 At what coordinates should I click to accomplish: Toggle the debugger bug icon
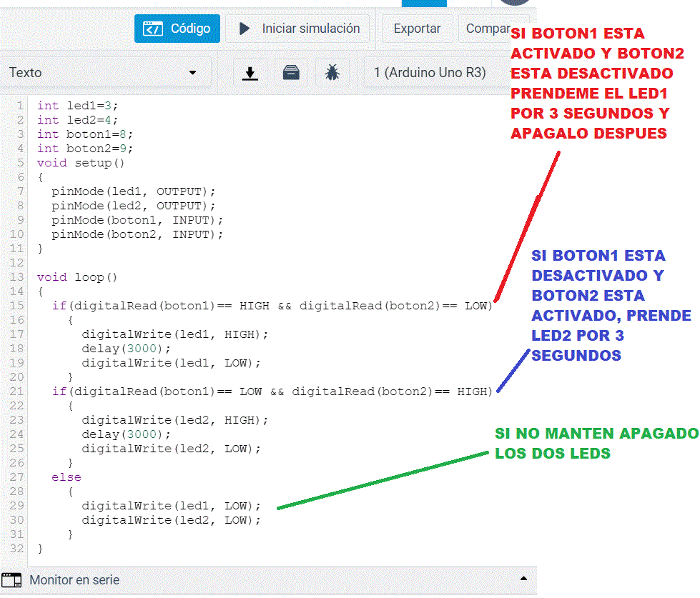click(332, 73)
